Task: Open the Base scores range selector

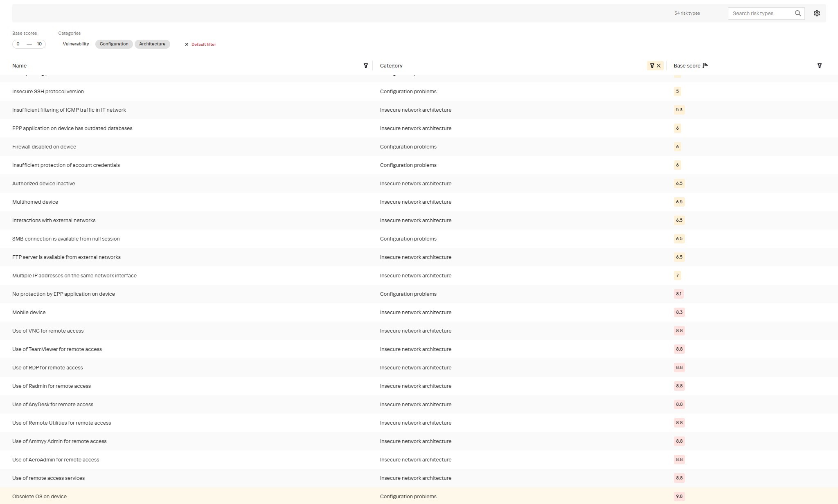Action: 29,44
